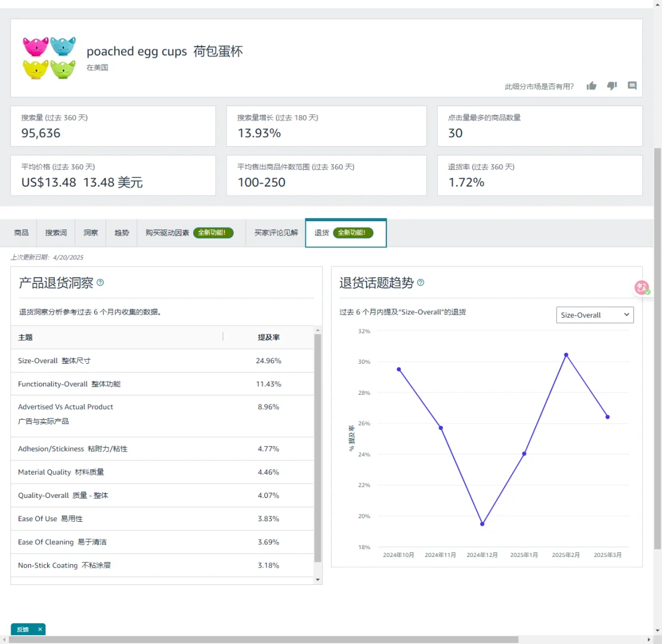The image size is (662, 644).
Task: Click the 2024年12月 lowest data point
Action: tap(482, 524)
